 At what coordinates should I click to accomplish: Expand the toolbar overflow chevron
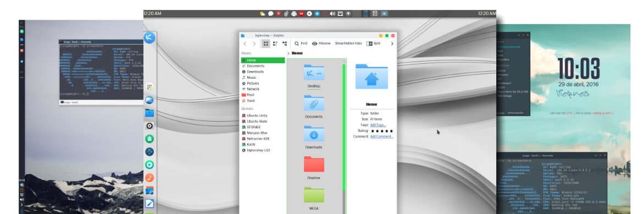pos(392,43)
